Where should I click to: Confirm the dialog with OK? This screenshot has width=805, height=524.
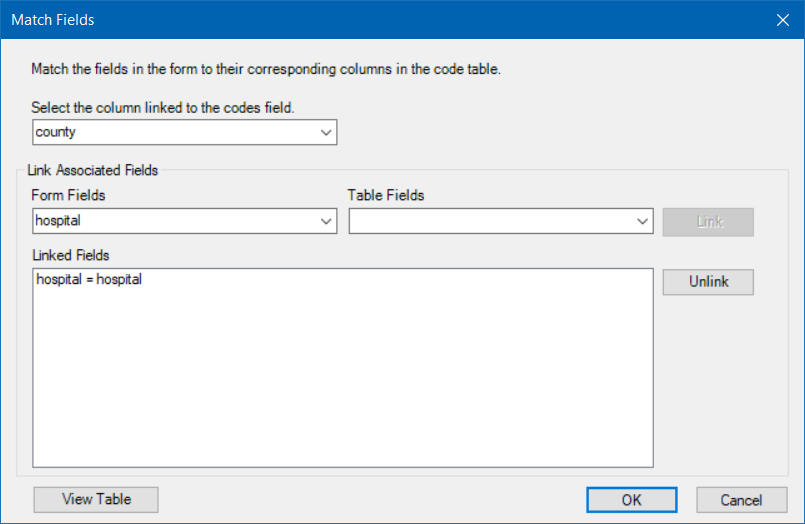(631, 500)
